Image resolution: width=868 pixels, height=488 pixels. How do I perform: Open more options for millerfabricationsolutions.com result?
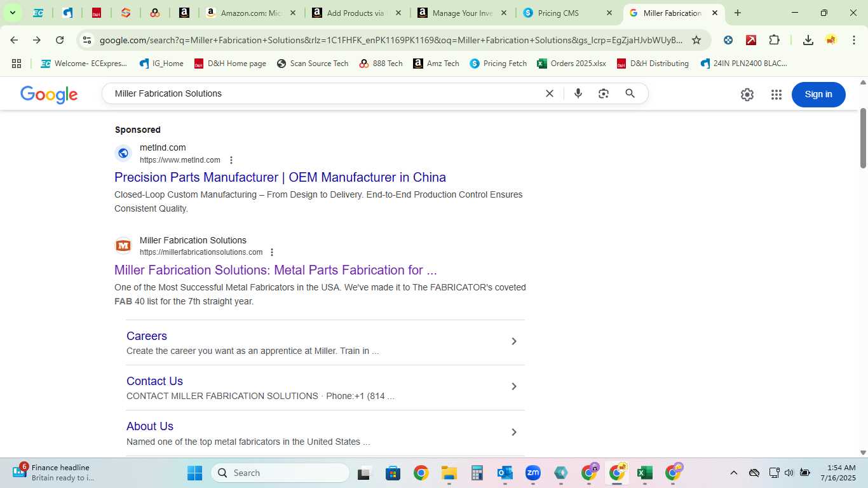[272, 252]
